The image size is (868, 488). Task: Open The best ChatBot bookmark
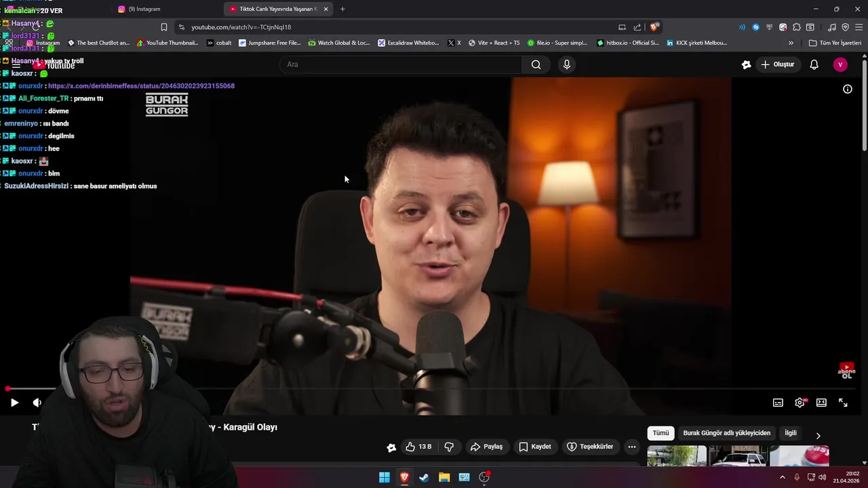point(99,43)
